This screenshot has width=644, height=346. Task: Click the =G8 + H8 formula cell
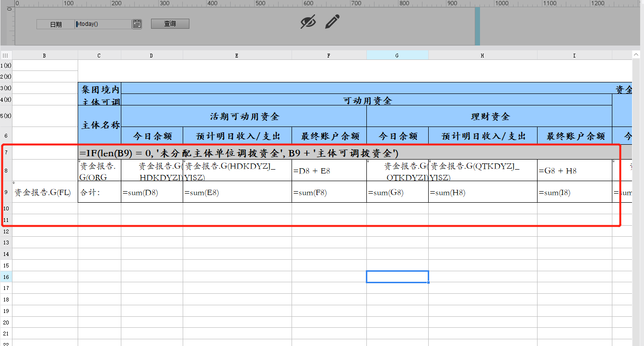tap(574, 171)
